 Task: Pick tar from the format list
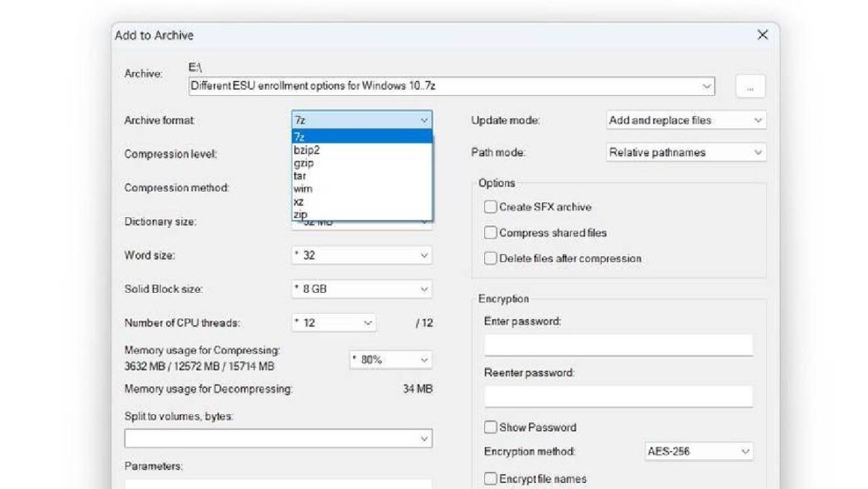point(362,175)
